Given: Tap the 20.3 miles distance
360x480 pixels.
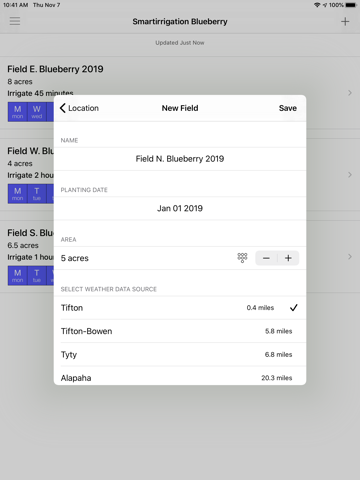Looking at the screenshot, I should (x=277, y=378).
